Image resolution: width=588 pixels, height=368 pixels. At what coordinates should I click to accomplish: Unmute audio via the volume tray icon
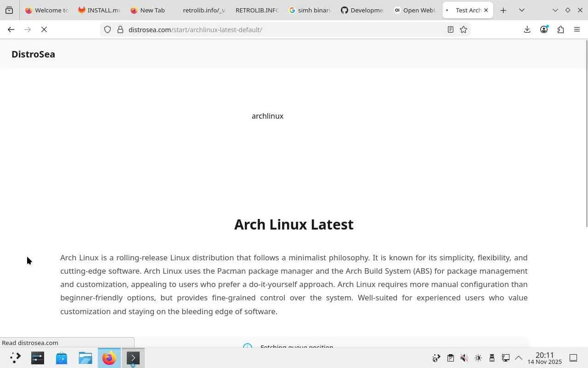464,358
